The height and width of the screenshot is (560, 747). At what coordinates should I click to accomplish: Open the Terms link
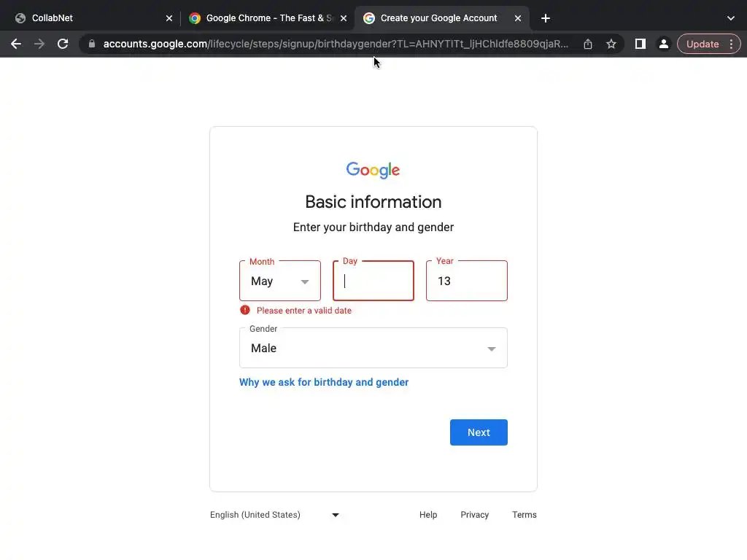coord(524,515)
